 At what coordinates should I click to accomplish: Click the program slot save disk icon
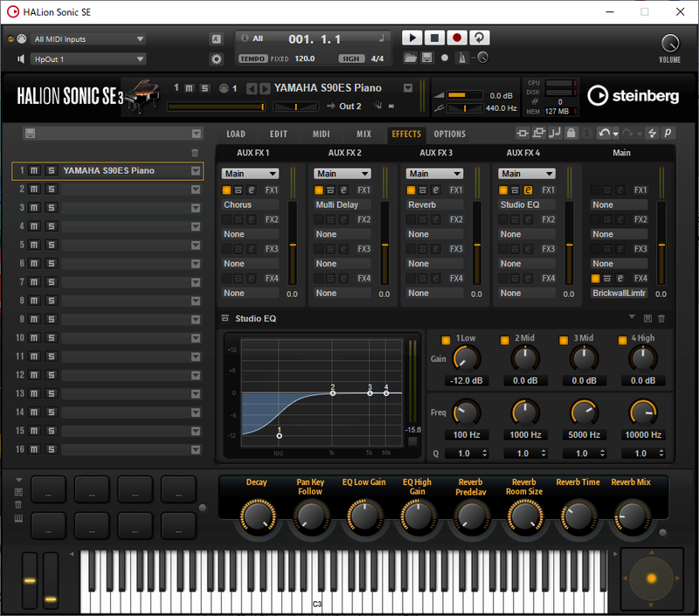(30, 134)
